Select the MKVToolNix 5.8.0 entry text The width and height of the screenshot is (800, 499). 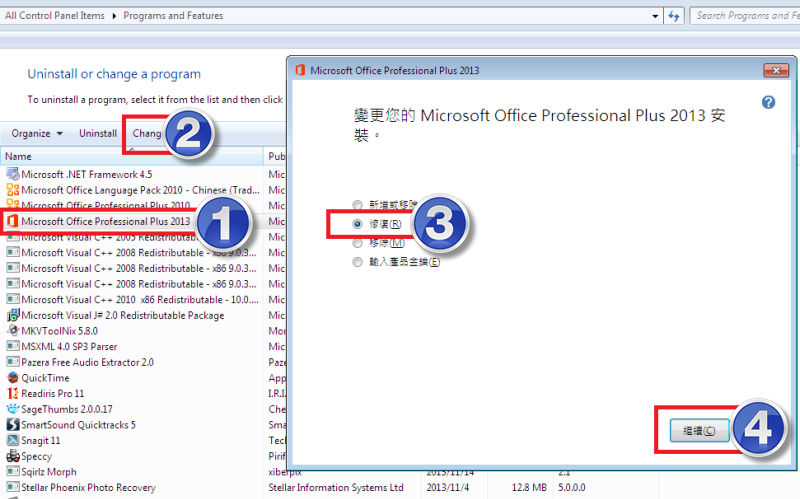tap(59, 331)
